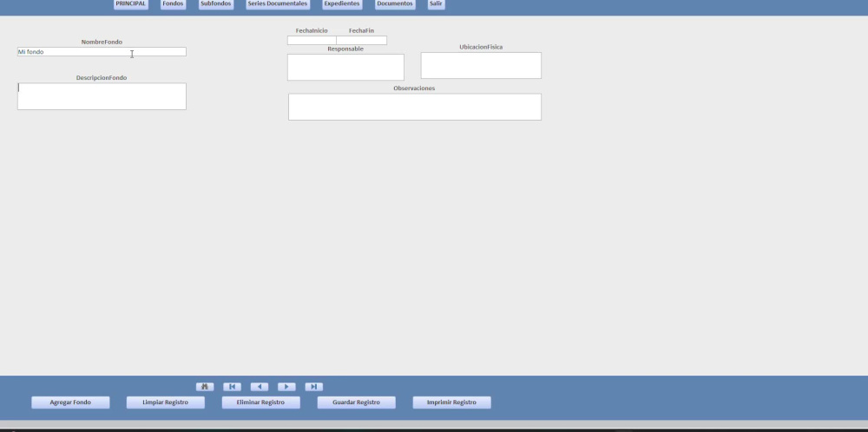This screenshot has height=432, width=868.
Task: Click the FechaInicio label
Action: [x=312, y=31]
